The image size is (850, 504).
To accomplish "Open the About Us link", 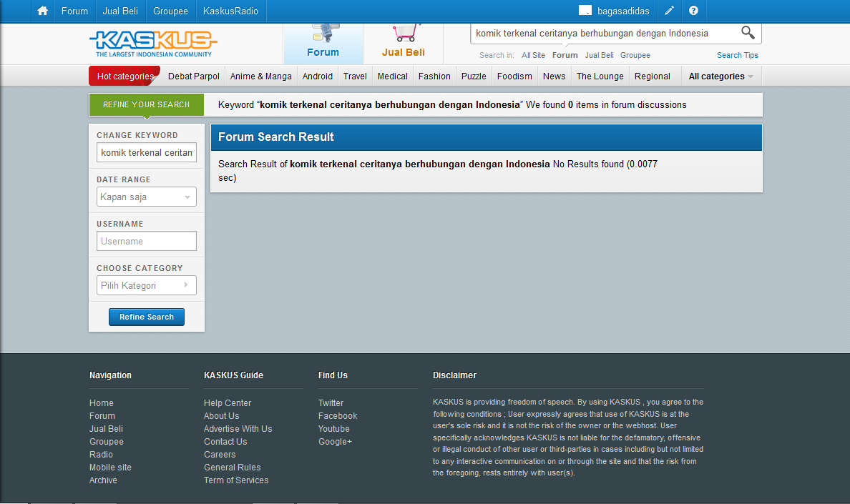I will (x=221, y=416).
